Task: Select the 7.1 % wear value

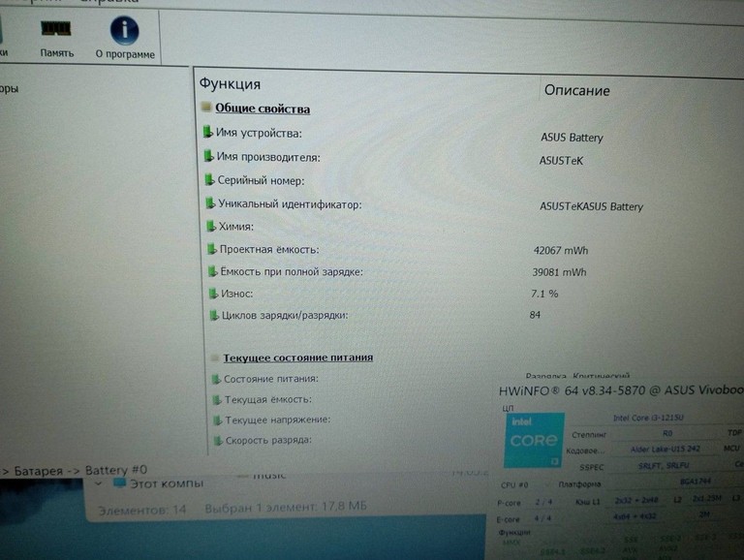Action: [544, 294]
